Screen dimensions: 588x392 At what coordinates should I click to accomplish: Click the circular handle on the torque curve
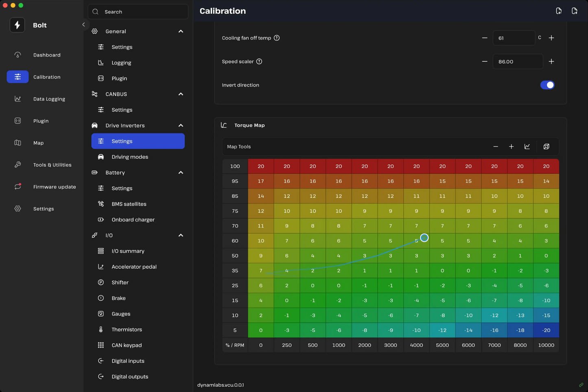[x=424, y=238]
